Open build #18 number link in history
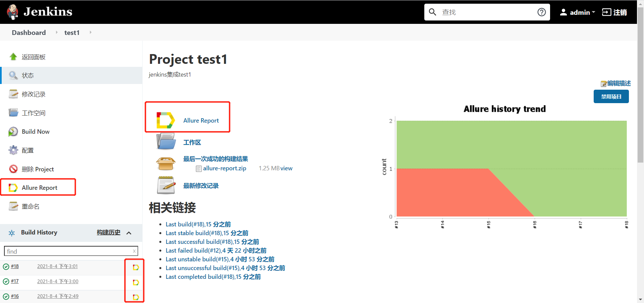This screenshot has height=303, width=644. 15,266
